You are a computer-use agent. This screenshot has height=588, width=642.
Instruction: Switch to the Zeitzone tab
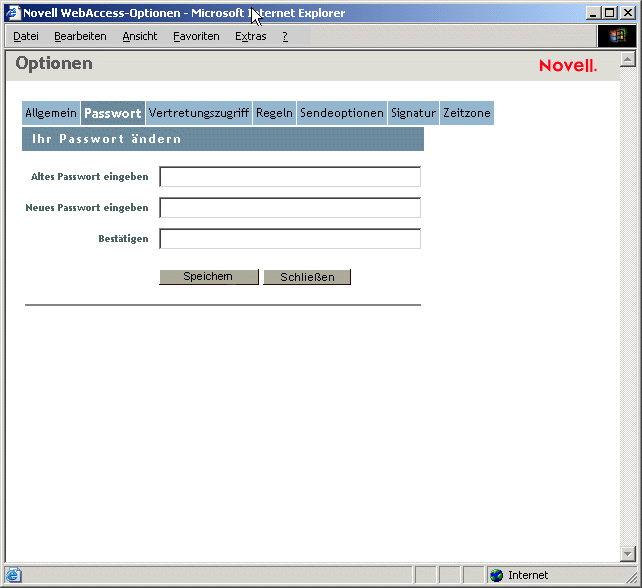click(x=467, y=113)
